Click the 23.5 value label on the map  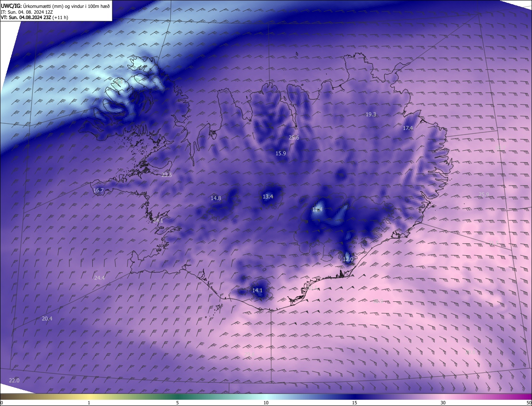167,175
